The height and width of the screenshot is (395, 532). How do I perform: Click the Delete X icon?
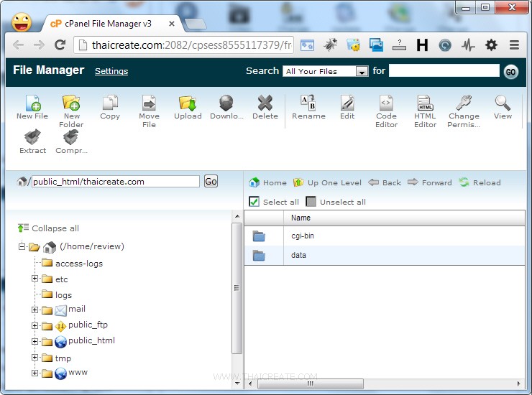pyautogui.click(x=265, y=103)
